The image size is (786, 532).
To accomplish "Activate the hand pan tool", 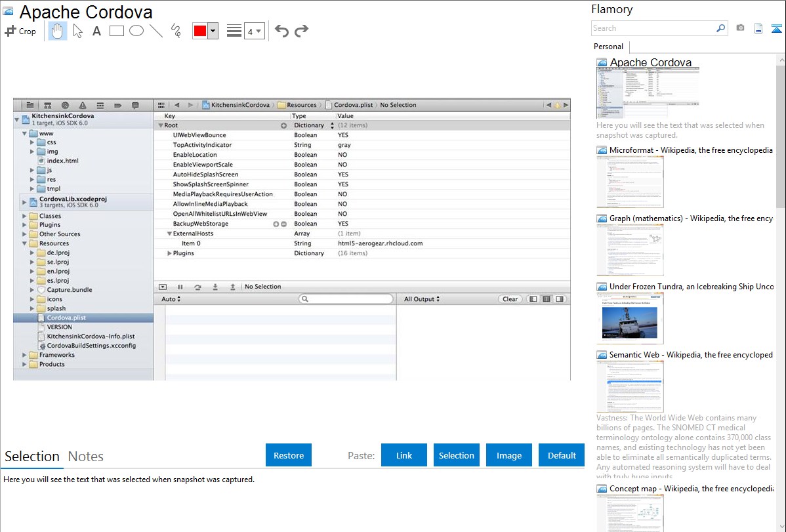I will [58, 31].
